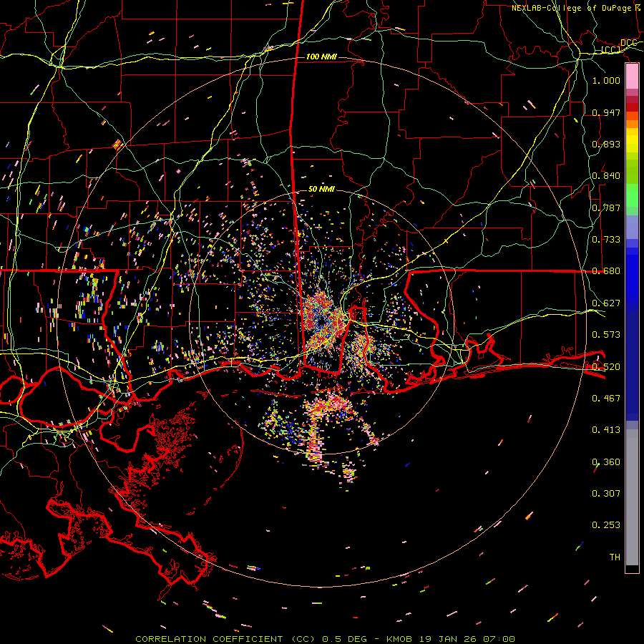Click the "(CC)" label above the color bar
644x644 pixels.
[x=610, y=50]
